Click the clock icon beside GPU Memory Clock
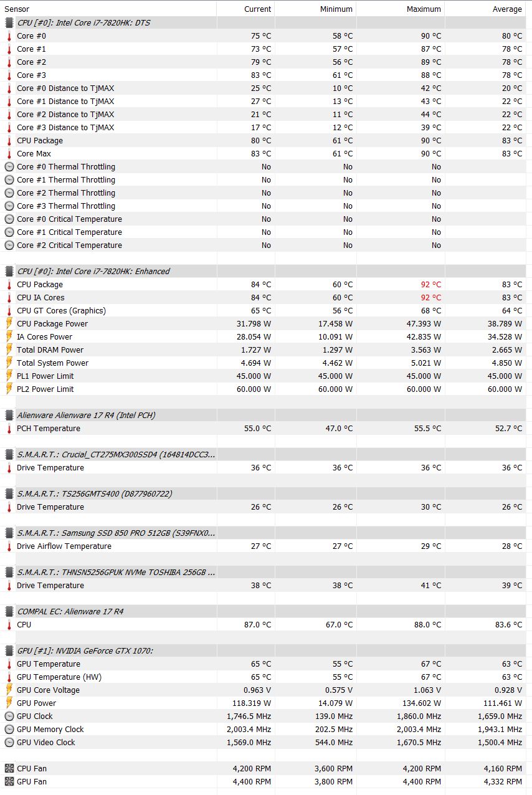532x795 pixels. [x=9, y=730]
